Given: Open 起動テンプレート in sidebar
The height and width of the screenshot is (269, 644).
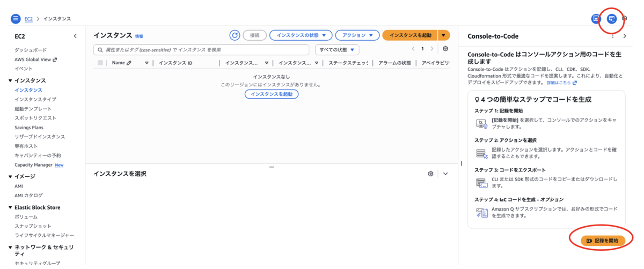Looking at the screenshot, I should pyautogui.click(x=33, y=109).
